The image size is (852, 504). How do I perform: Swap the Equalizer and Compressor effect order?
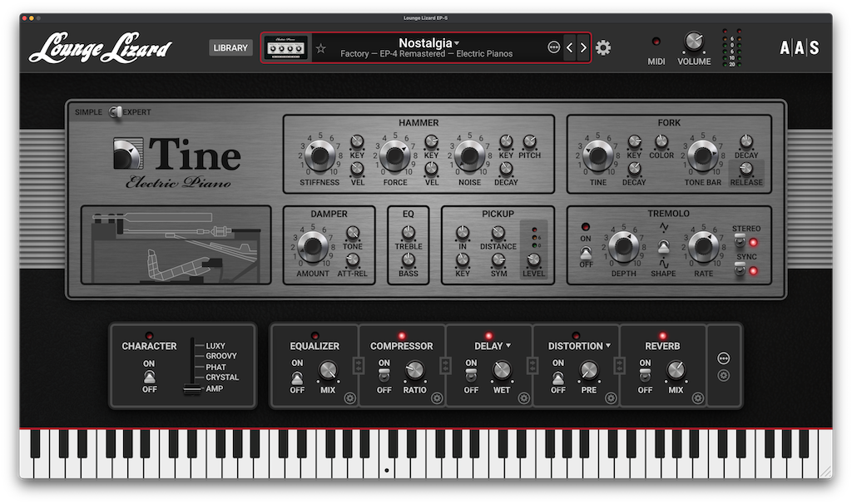point(359,365)
